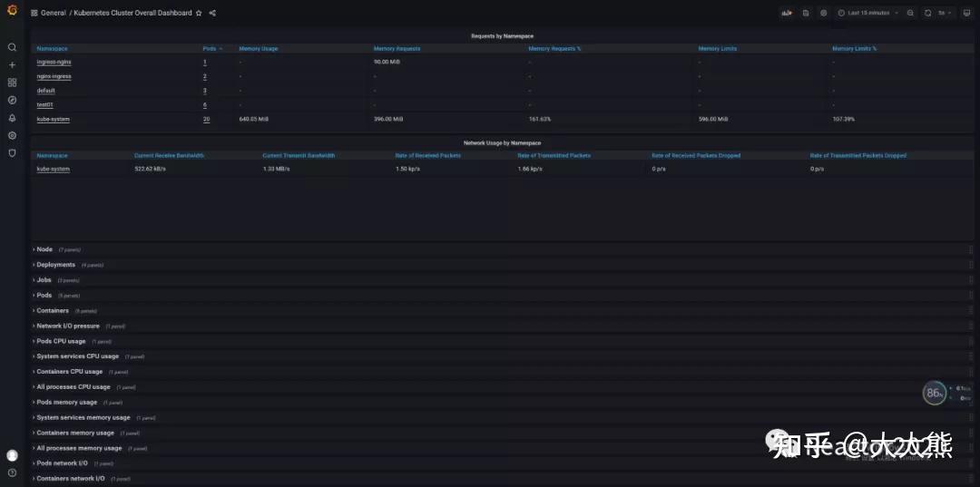Refresh the dashboard now

point(927,13)
